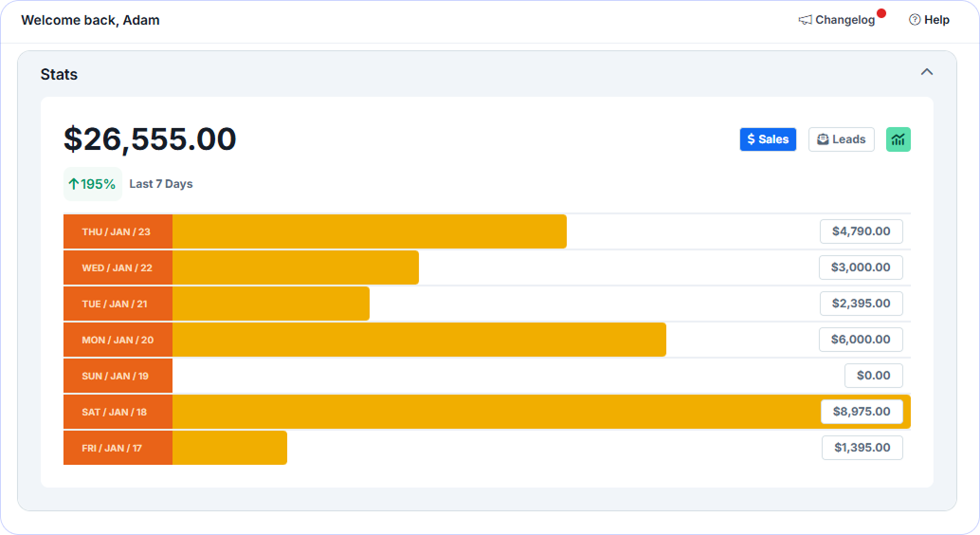Click the Stats panel header title
Viewport: 980px width, 535px height.
click(x=59, y=74)
